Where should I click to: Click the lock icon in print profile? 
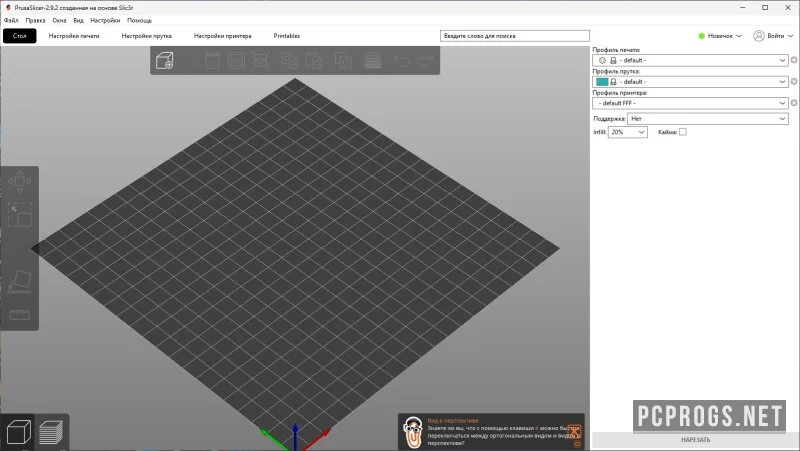(613, 60)
